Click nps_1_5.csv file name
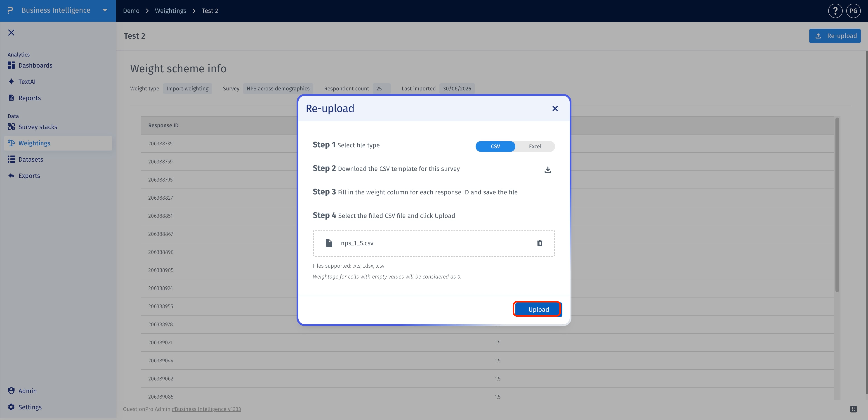 pos(357,243)
